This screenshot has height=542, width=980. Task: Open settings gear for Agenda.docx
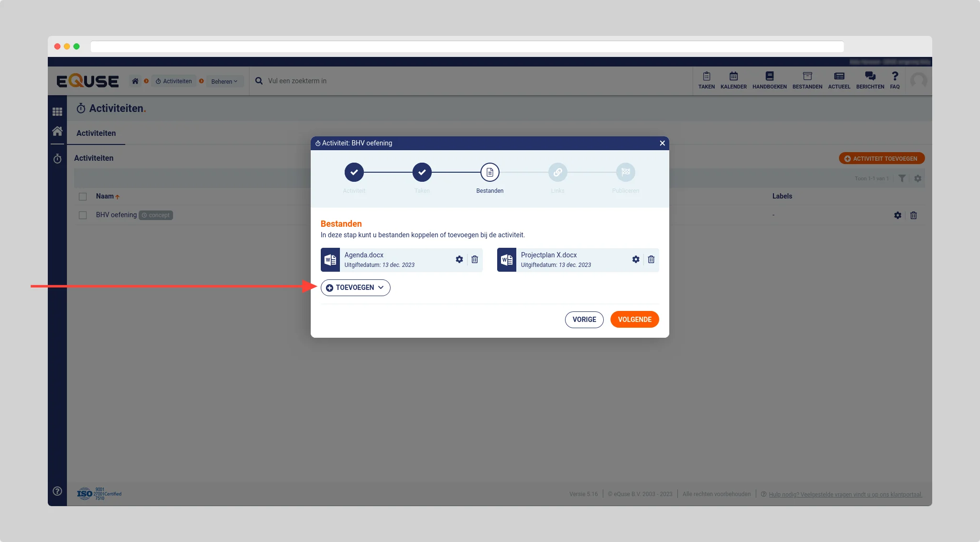click(x=459, y=259)
